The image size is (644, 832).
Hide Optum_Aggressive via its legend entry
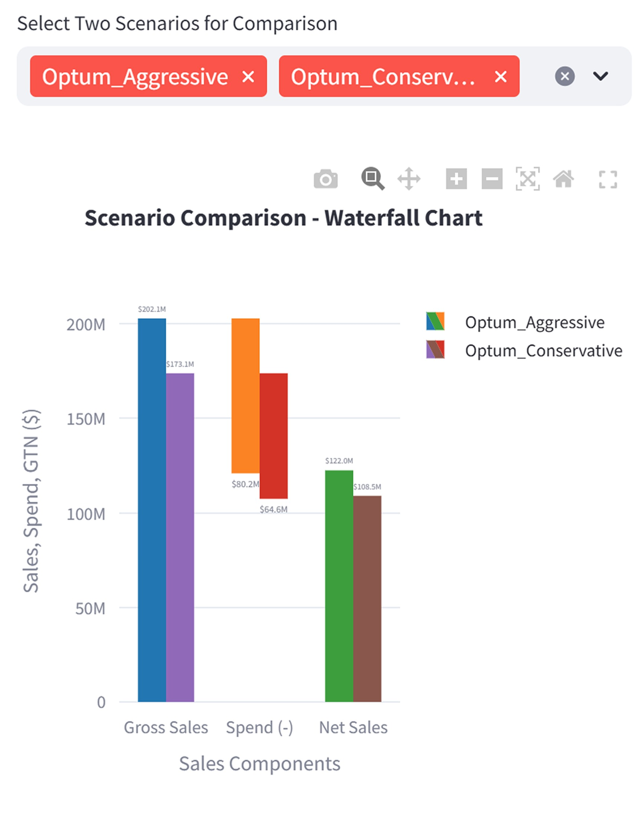click(x=535, y=322)
